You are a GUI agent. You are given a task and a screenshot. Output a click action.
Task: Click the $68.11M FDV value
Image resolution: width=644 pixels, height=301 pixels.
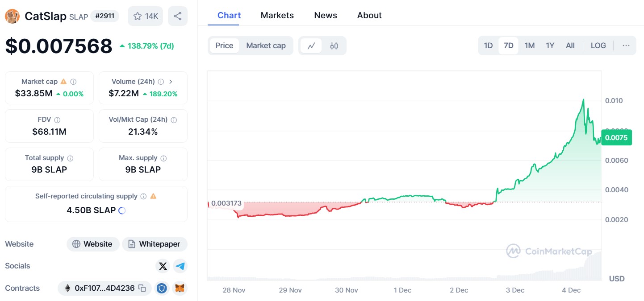pos(49,132)
